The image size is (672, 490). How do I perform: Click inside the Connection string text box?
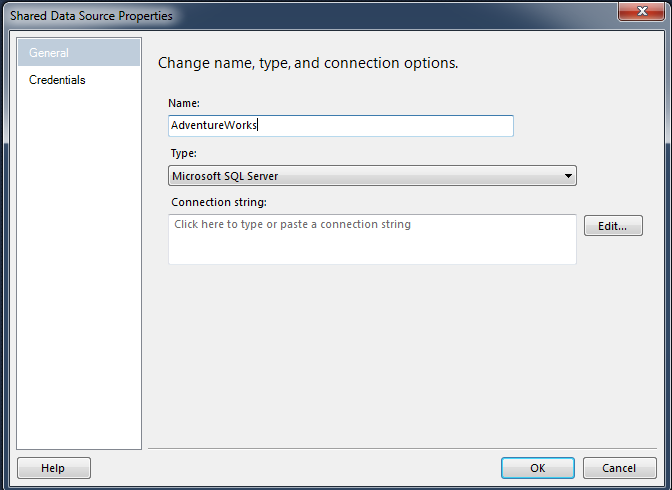[x=372, y=245]
